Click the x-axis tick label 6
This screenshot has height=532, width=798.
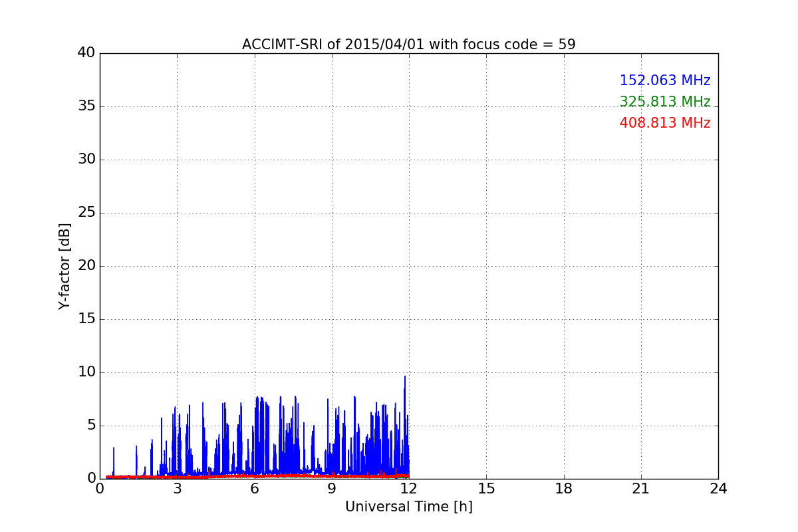(255, 489)
